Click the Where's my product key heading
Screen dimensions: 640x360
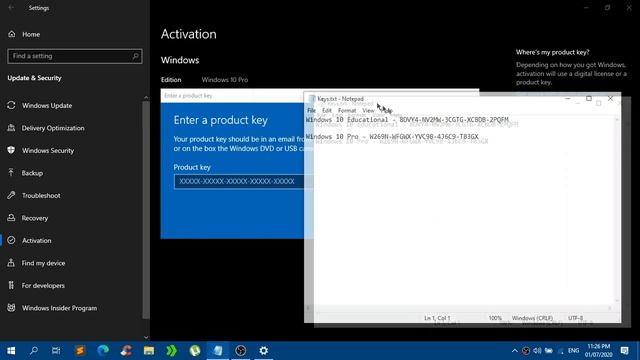(x=552, y=52)
